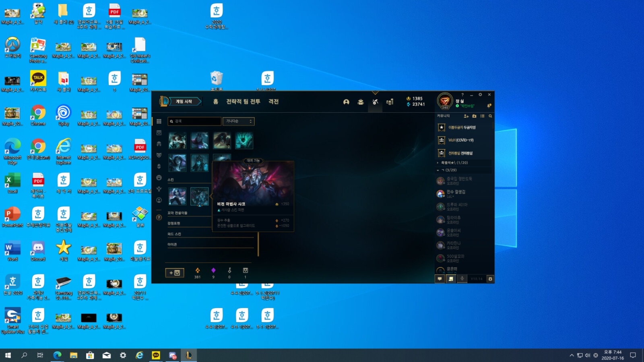This screenshot has width=644, height=362.
Task: Click the purple gemstone counter showing 9
Action: (x=213, y=273)
